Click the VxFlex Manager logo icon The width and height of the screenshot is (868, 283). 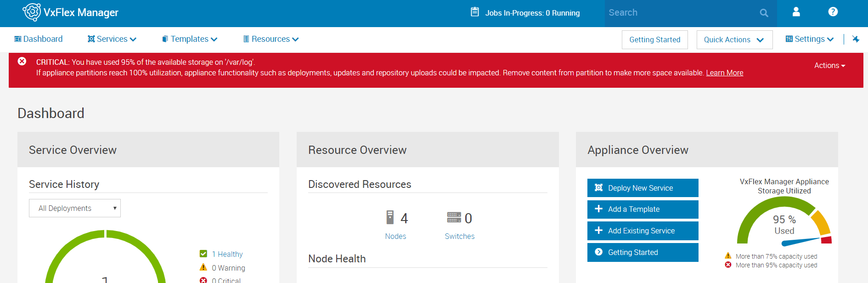click(x=32, y=12)
